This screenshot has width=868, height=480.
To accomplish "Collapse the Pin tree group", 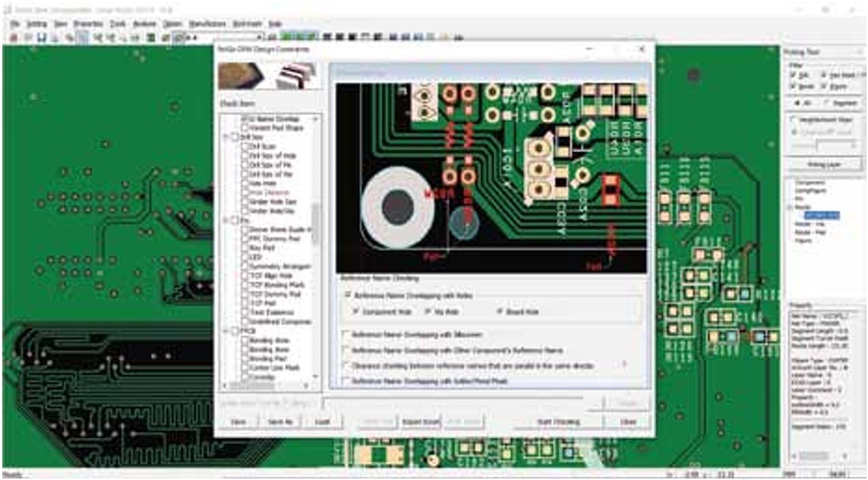I will pos(225,221).
